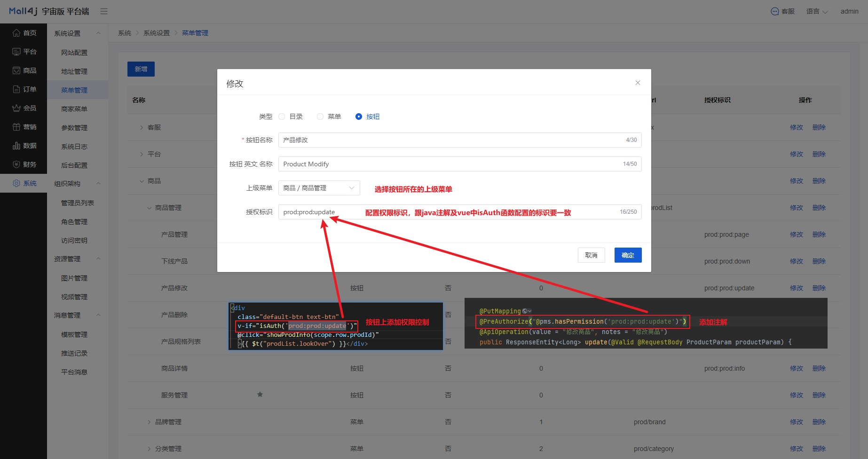This screenshot has height=459, width=868.
Task: Open the 客服 customer service icon
Action: point(775,11)
